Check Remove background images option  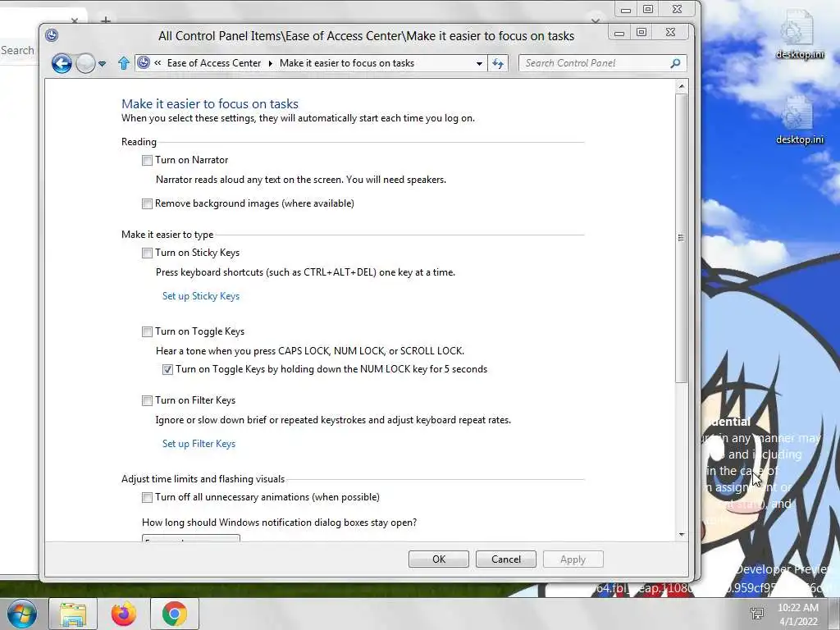click(x=147, y=203)
